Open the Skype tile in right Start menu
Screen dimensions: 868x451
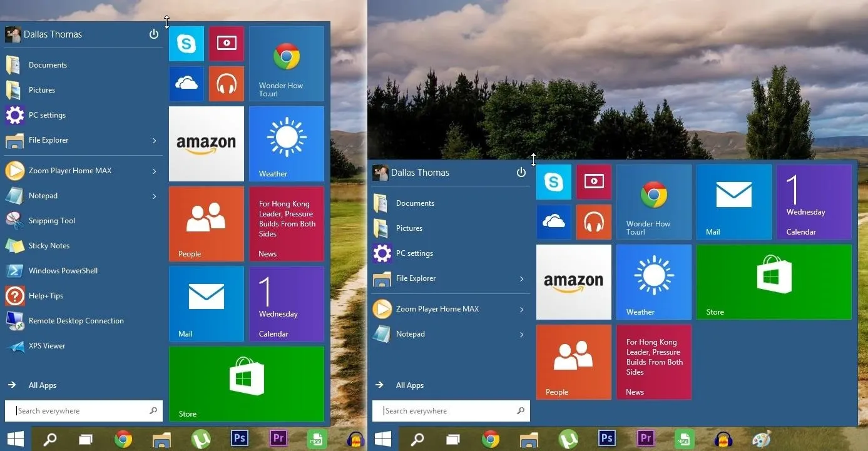pyautogui.click(x=554, y=182)
